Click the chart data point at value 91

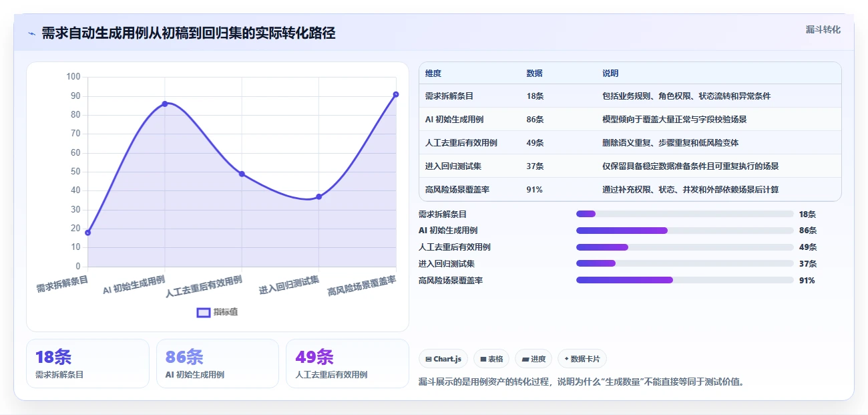(396, 94)
